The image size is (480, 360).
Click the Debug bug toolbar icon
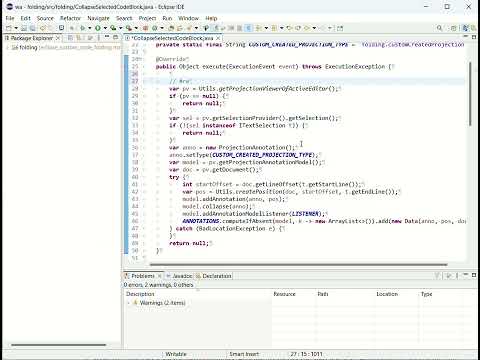82,28
